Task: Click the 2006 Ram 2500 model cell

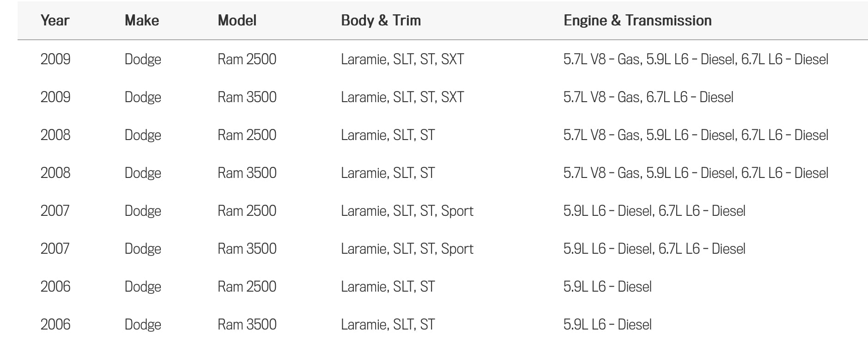Action: [247, 287]
